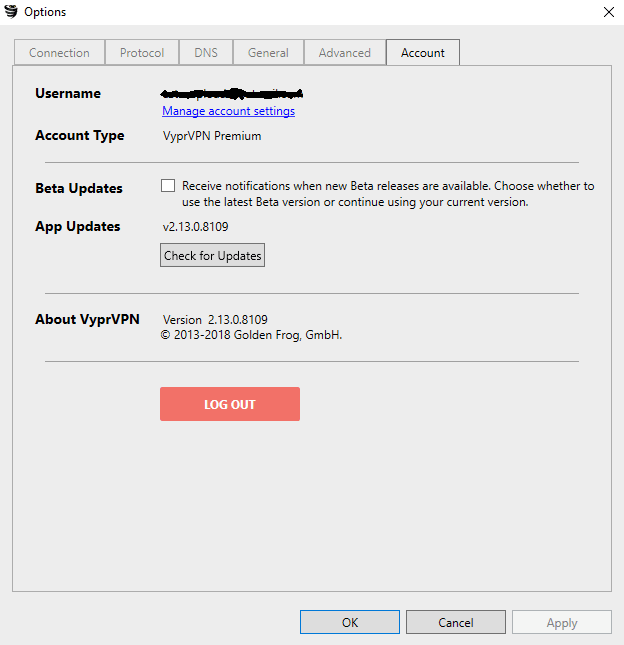
Task: Select the Account tab
Action: point(423,53)
